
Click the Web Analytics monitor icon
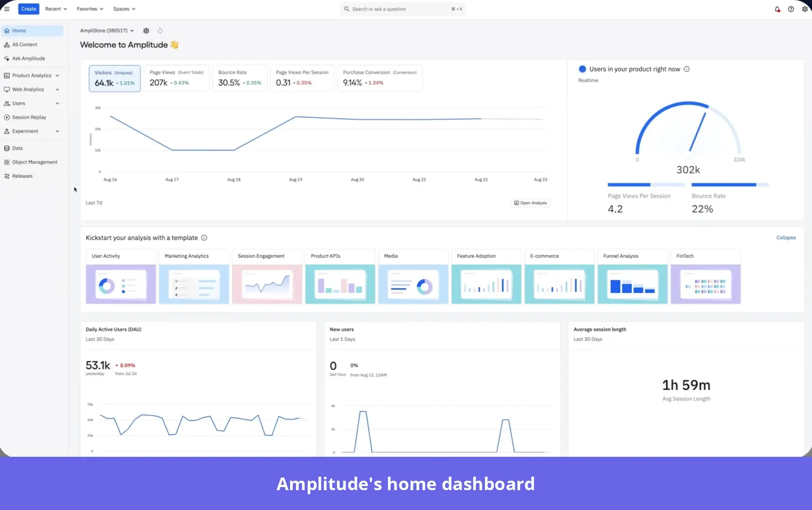pos(7,90)
